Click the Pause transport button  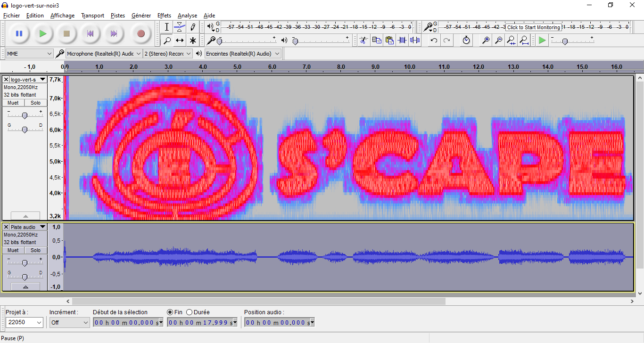pos(19,33)
